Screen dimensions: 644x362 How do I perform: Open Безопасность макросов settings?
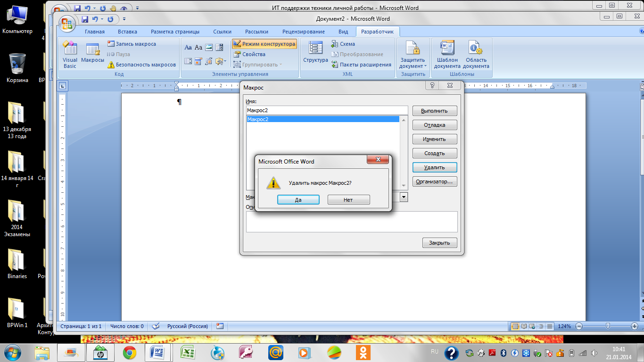tap(142, 65)
